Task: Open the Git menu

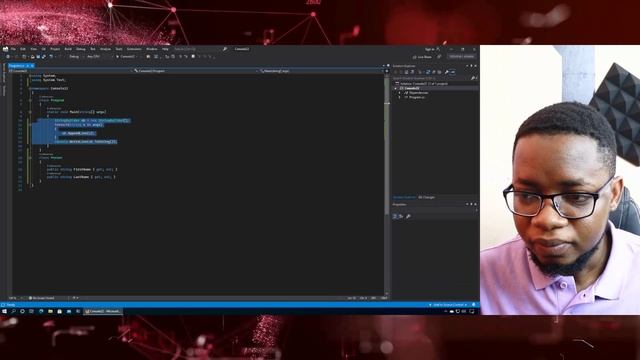Action: click(x=44, y=49)
